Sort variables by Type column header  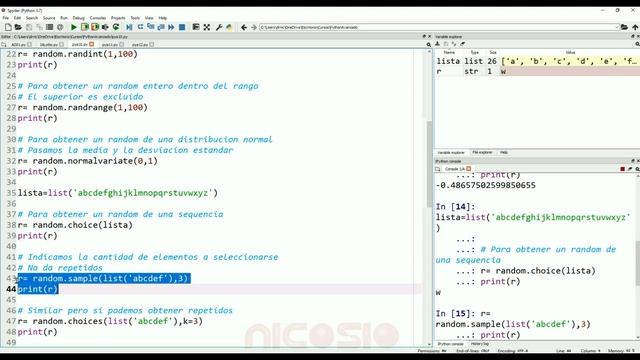(x=474, y=53)
